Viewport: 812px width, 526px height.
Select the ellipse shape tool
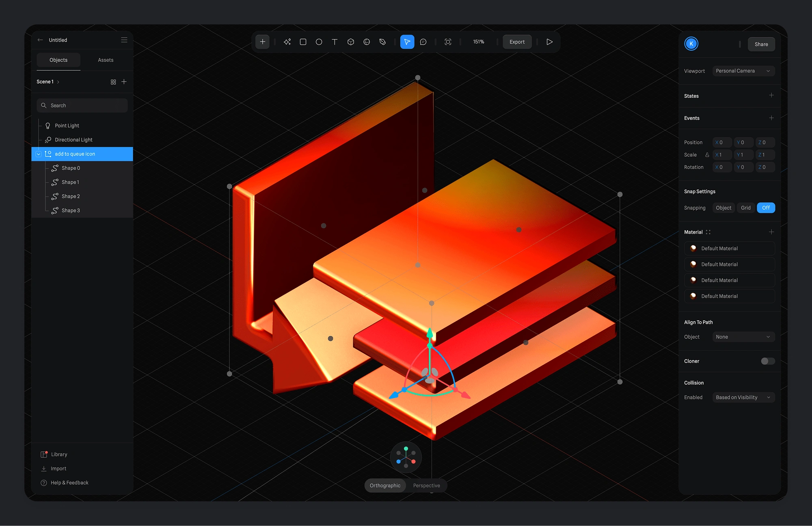click(320, 41)
